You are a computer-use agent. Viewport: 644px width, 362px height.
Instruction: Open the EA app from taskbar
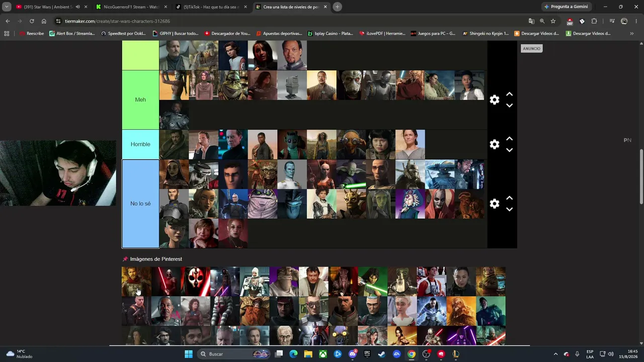pos(396,354)
